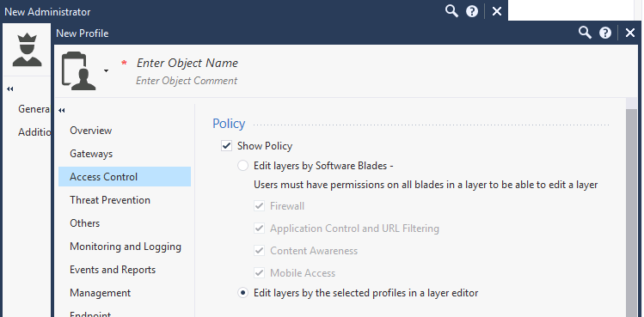The width and height of the screenshot is (644, 317).
Task: Click the administrator crown avatar icon
Action: coord(28,50)
